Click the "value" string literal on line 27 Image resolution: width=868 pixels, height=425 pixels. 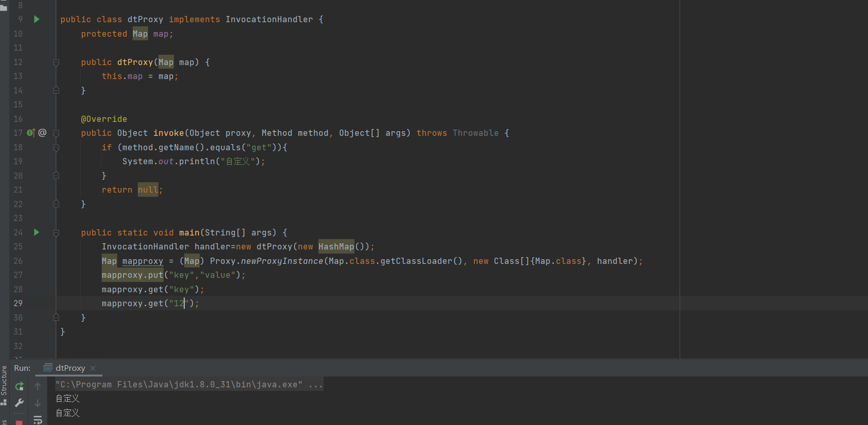coord(217,275)
